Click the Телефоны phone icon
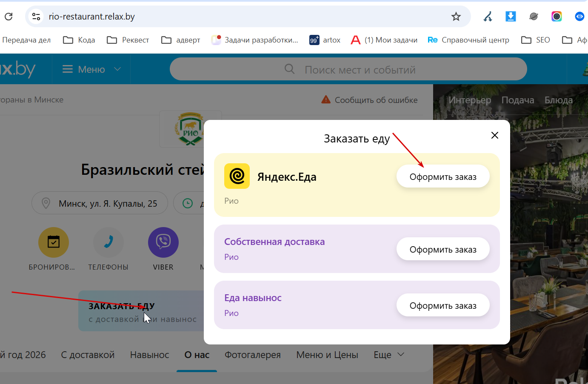Viewport: 588px width, 384px height. [108, 242]
